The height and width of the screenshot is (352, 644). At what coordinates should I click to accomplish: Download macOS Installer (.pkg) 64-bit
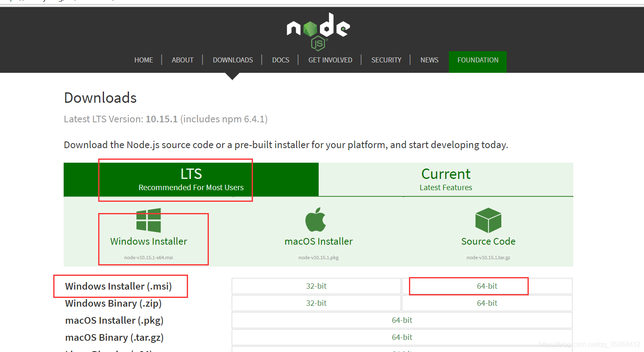tap(402, 320)
